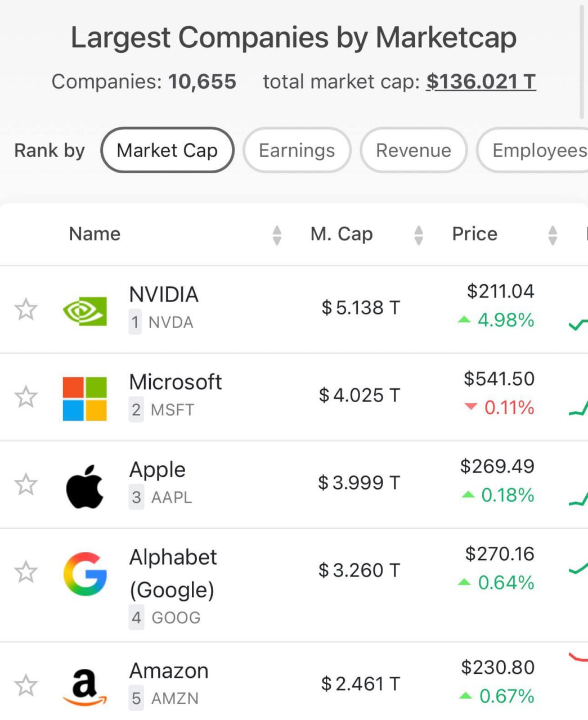The image size is (588, 720).
Task: Star Microsoft as a favorite
Action: click(x=26, y=397)
